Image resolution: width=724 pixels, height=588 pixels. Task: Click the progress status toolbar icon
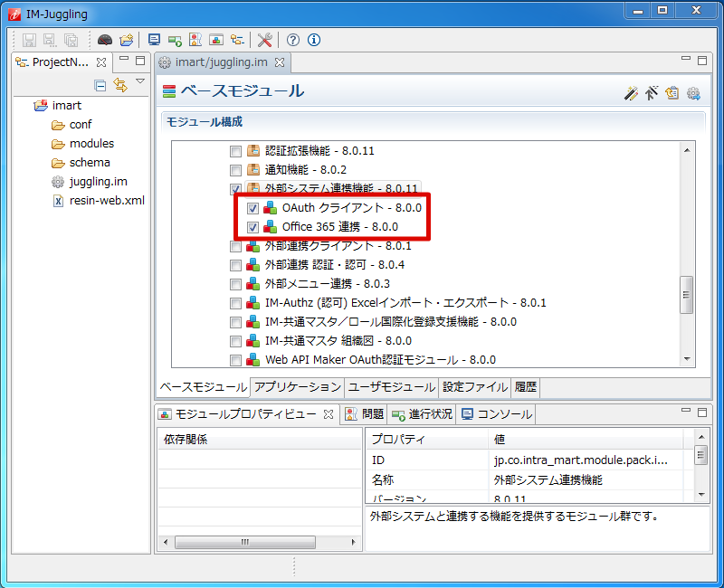coord(175,41)
